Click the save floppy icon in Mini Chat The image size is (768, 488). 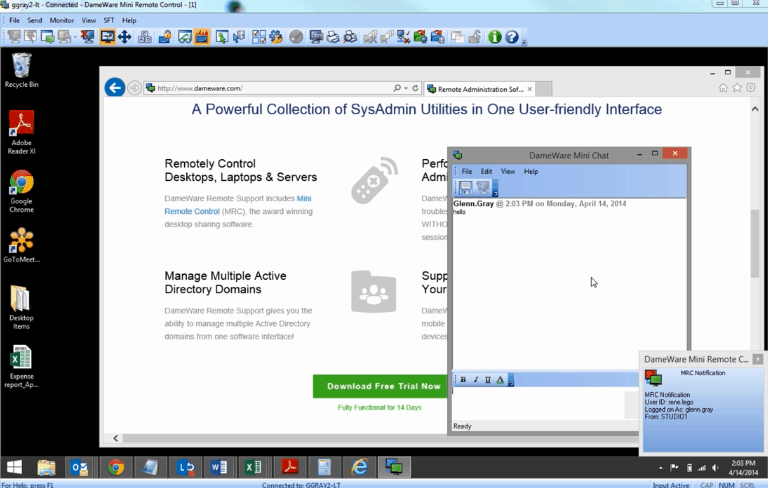tap(465, 187)
